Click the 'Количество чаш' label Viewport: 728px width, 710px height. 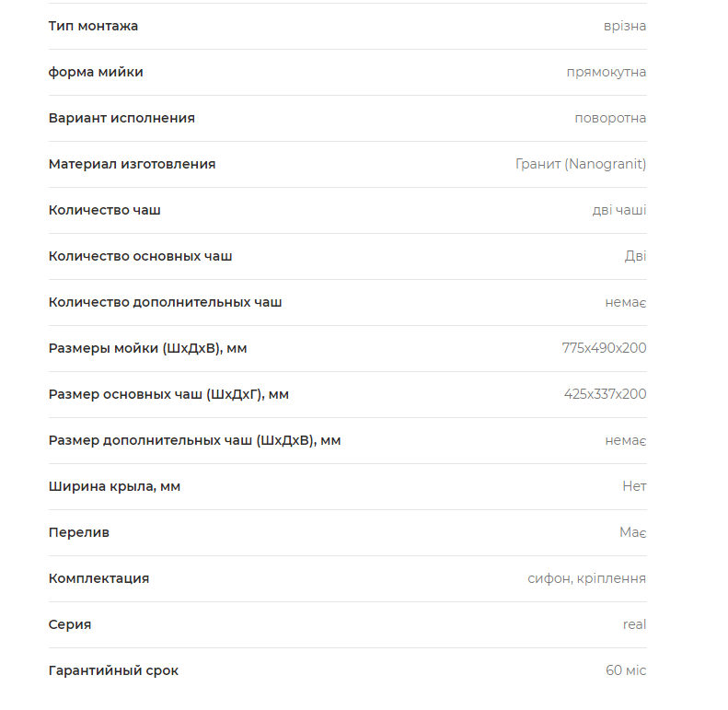[105, 210]
